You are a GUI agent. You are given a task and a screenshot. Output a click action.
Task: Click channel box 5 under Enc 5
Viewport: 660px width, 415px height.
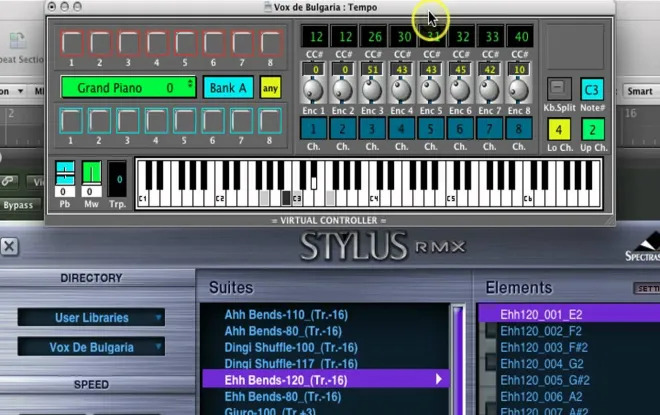431,129
